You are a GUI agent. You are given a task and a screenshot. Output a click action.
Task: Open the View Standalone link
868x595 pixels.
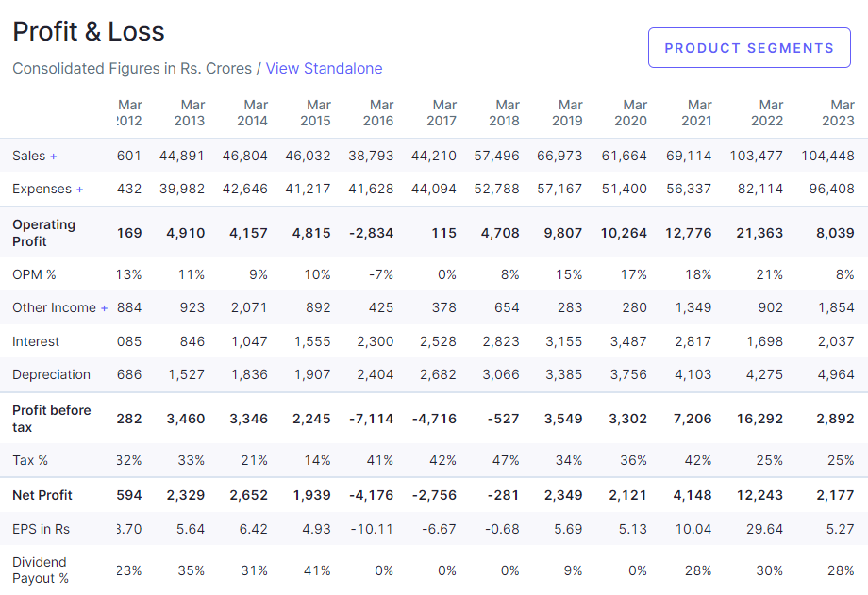click(324, 69)
